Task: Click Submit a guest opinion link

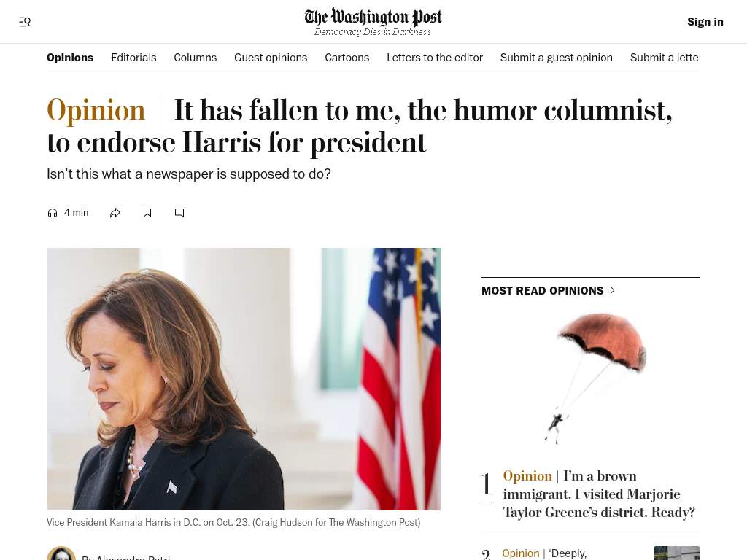Action: click(557, 58)
